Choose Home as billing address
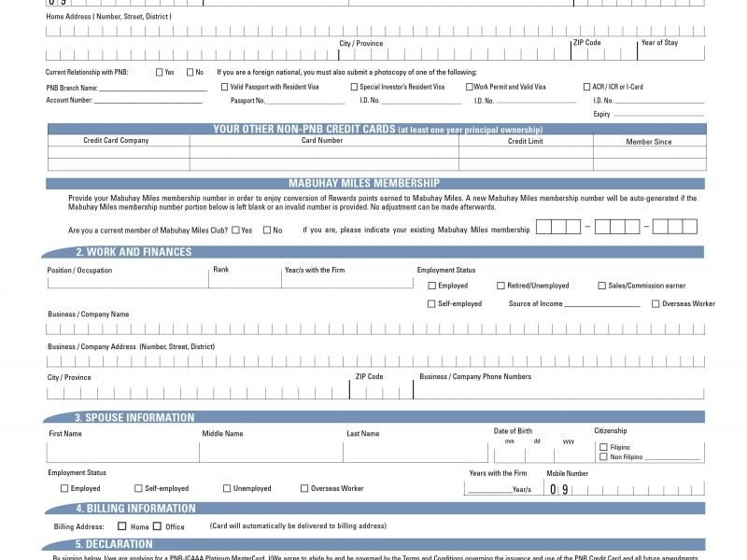The height and width of the screenshot is (560, 747). [122, 526]
